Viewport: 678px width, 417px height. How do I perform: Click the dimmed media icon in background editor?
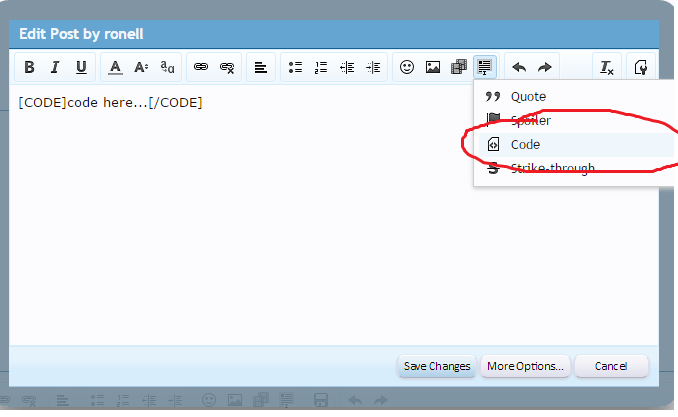click(261, 400)
